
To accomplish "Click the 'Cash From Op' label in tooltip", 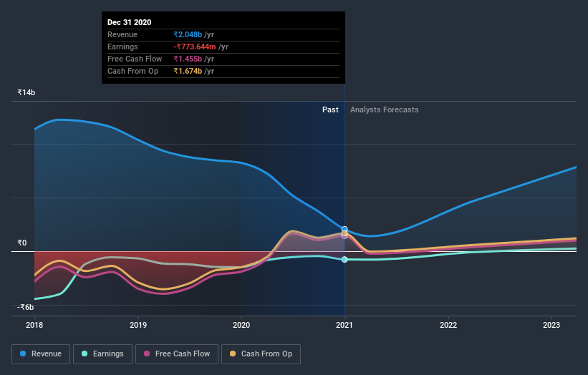I will coord(132,71).
